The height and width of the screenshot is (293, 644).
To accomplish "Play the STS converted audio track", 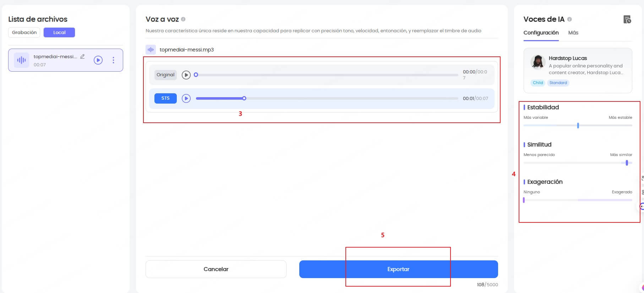I will tap(186, 98).
